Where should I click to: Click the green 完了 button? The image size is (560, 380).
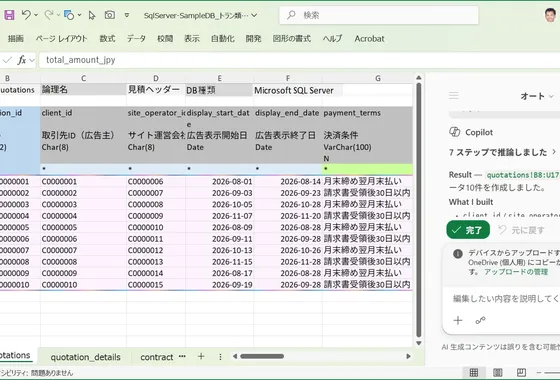coord(468,230)
